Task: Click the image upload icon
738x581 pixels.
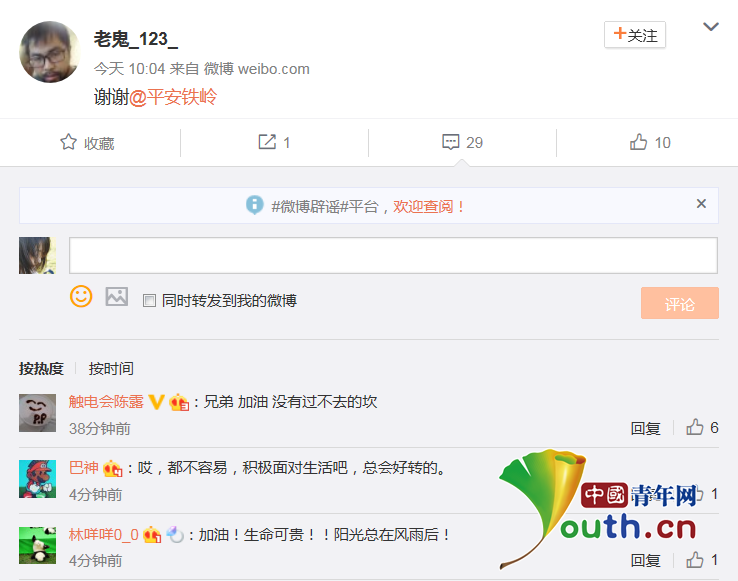Action: click(117, 296)
